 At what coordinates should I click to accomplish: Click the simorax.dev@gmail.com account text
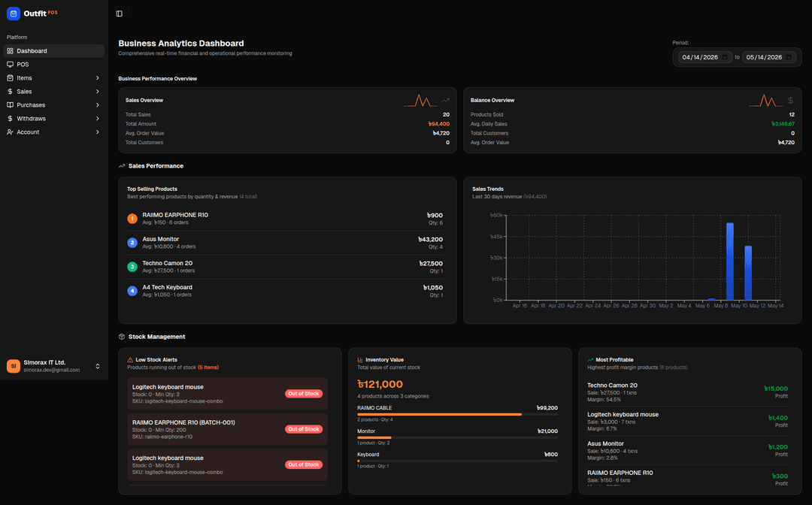pos(52,370)
